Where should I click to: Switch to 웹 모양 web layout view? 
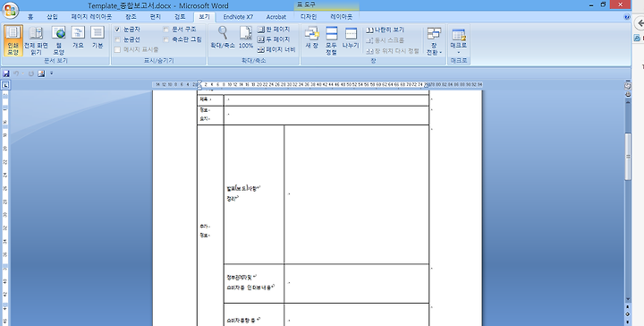point(59,40)
